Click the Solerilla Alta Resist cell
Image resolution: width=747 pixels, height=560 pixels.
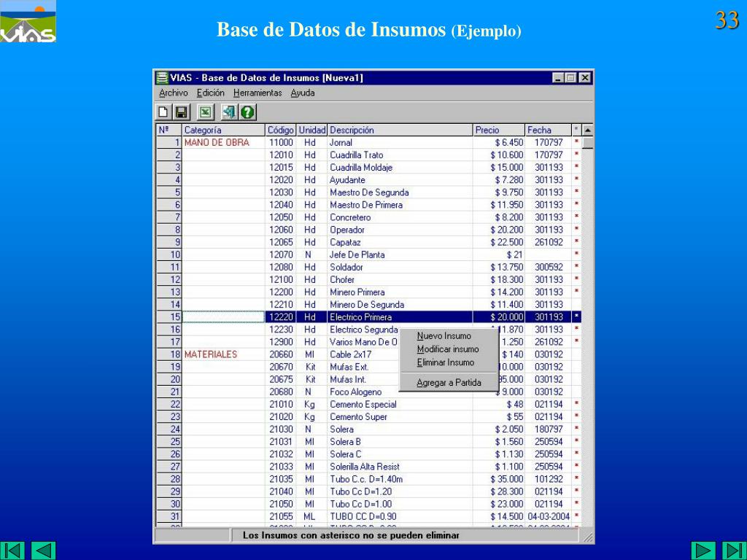pos(400,467)
